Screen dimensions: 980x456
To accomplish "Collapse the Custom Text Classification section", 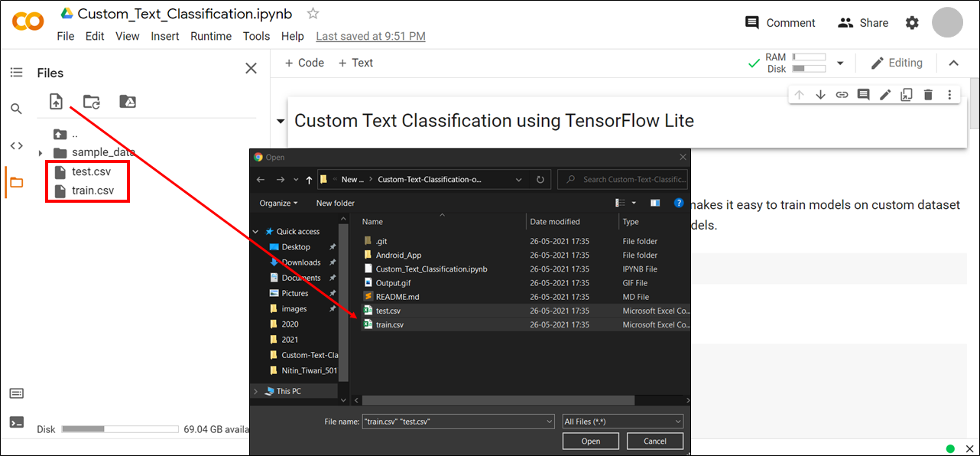I will (x=281, y=122).
